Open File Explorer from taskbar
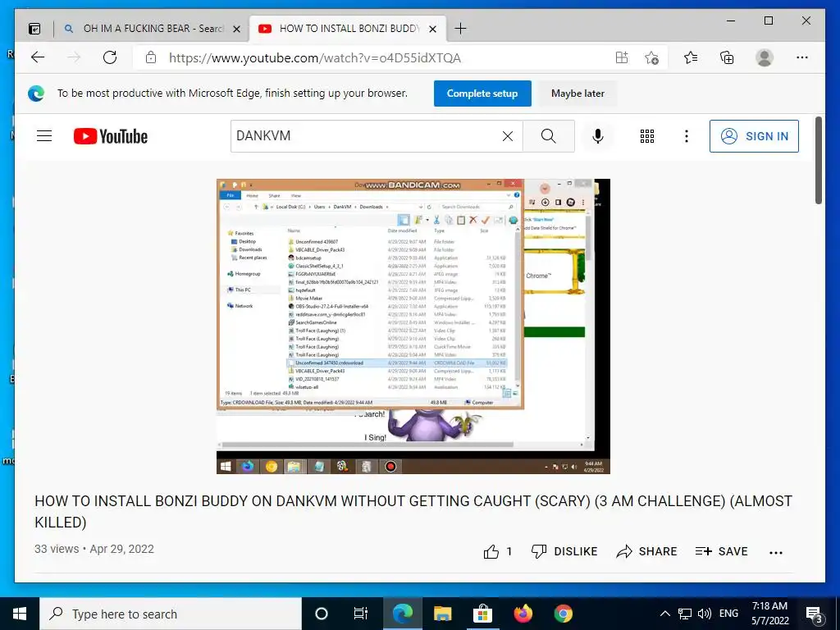 click(x=442, y=614)
